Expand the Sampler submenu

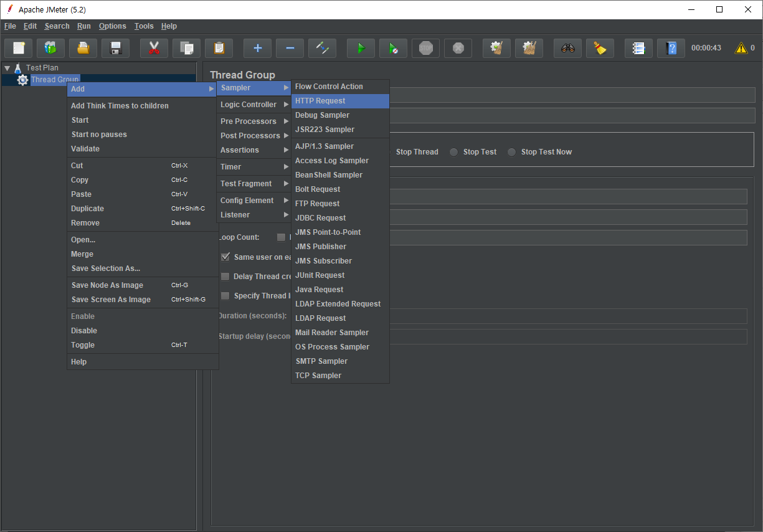(254, 88)
